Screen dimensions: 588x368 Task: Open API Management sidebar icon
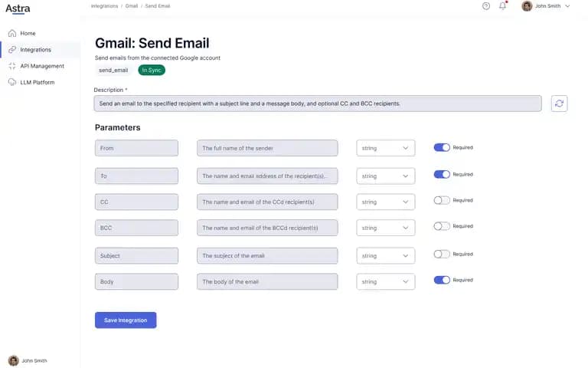12,66
